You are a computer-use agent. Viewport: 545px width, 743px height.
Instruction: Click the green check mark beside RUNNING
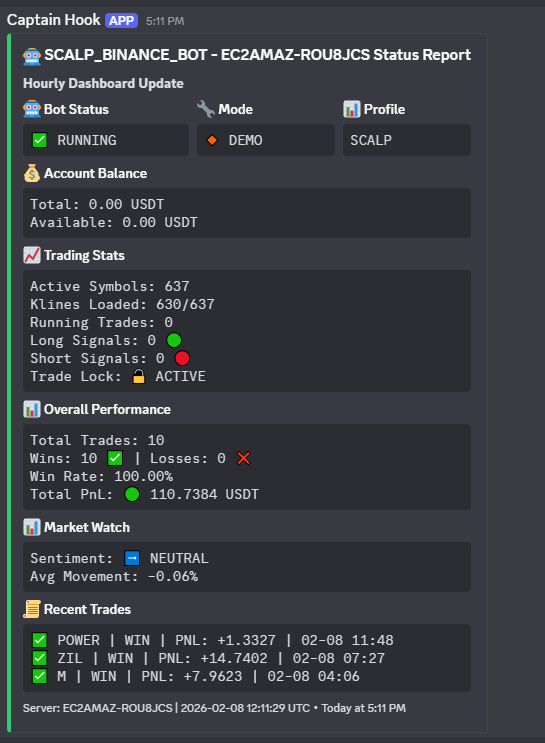pos(39,140)
